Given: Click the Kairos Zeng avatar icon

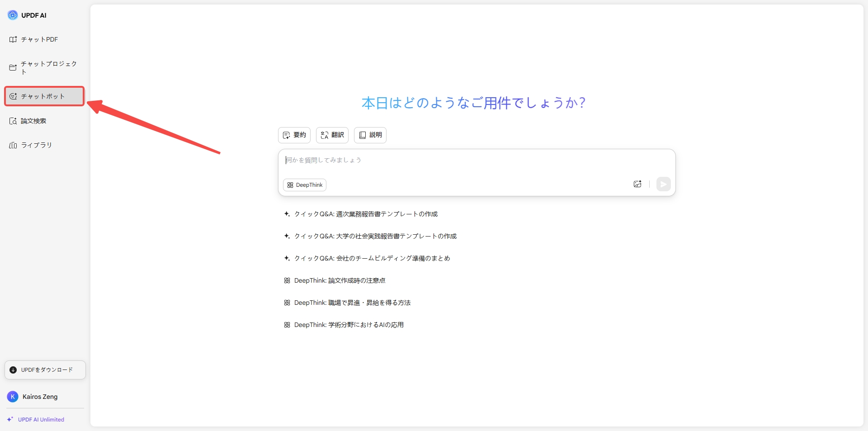Looking at the screenshot, I should [x=13, y=397].
